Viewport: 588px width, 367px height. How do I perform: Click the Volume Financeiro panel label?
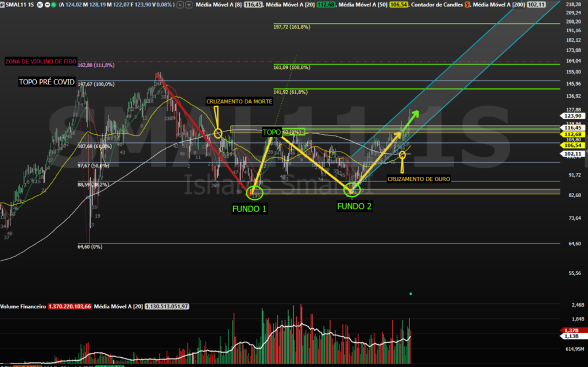click(22, 307)
